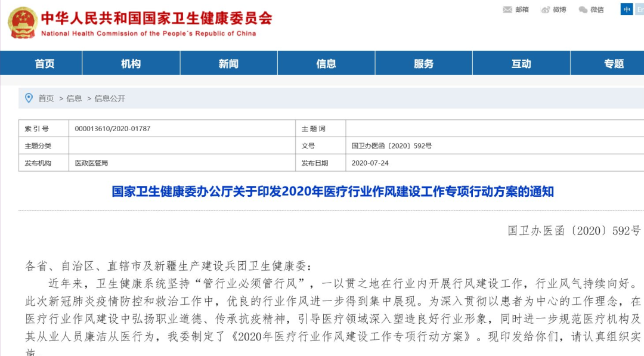Open the 邮箱 link

tap(522, 10)
